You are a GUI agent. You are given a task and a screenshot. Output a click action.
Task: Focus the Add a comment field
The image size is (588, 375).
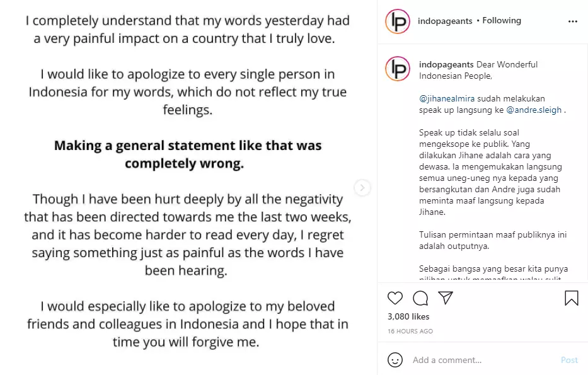pos(479,360)
